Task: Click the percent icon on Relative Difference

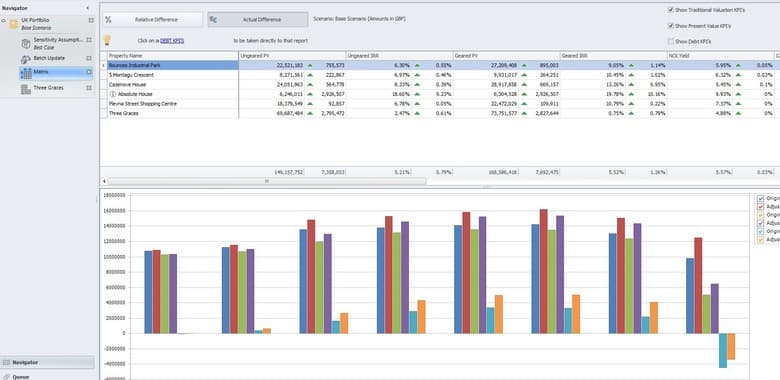Action: click(108, 19)
